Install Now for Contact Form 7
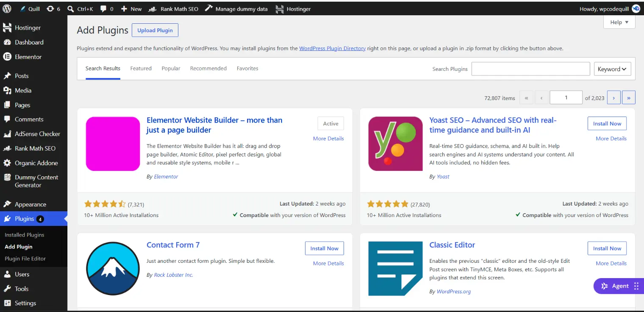 tap(324, 248)
